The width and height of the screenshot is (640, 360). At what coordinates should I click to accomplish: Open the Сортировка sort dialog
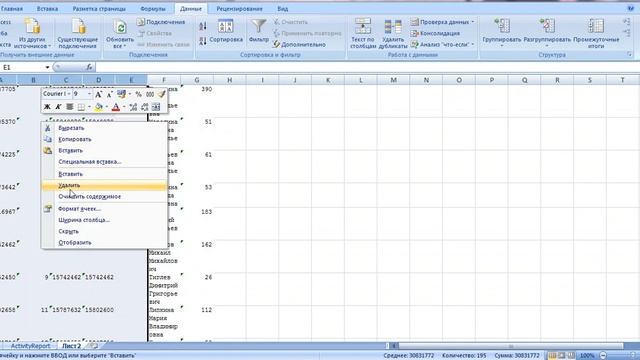tap(226, 31)
